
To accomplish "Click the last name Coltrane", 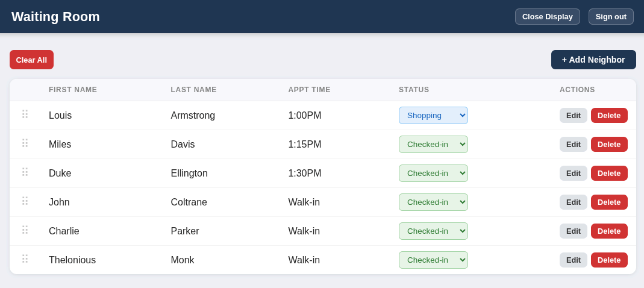I will coord(189,202).
